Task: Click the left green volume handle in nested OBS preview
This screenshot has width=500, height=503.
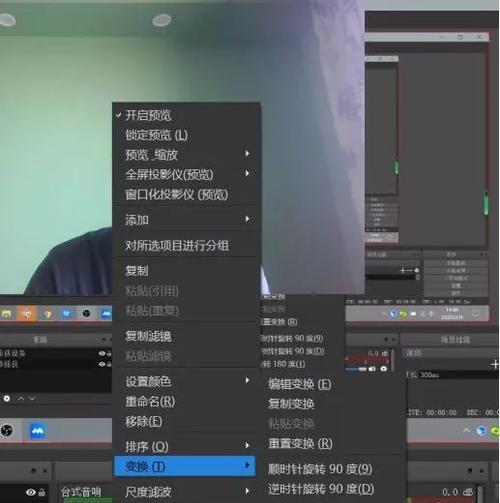Action: click(x=397, y=167)
